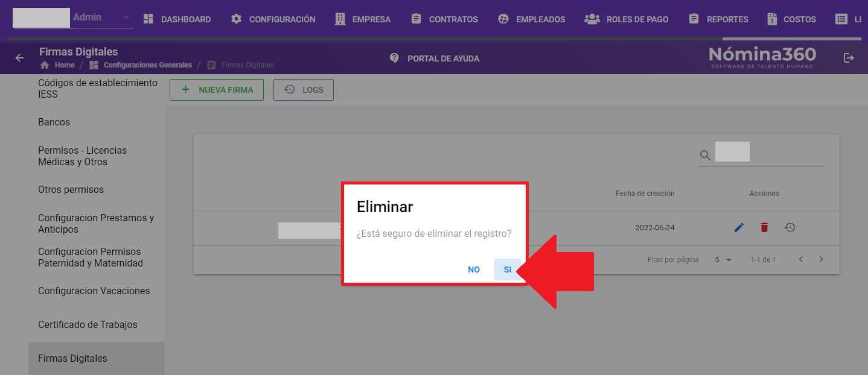This screenshot has height=375, width=868.
Task: Click the plus icon in NUEVA FIRMA
Action: 185,89
